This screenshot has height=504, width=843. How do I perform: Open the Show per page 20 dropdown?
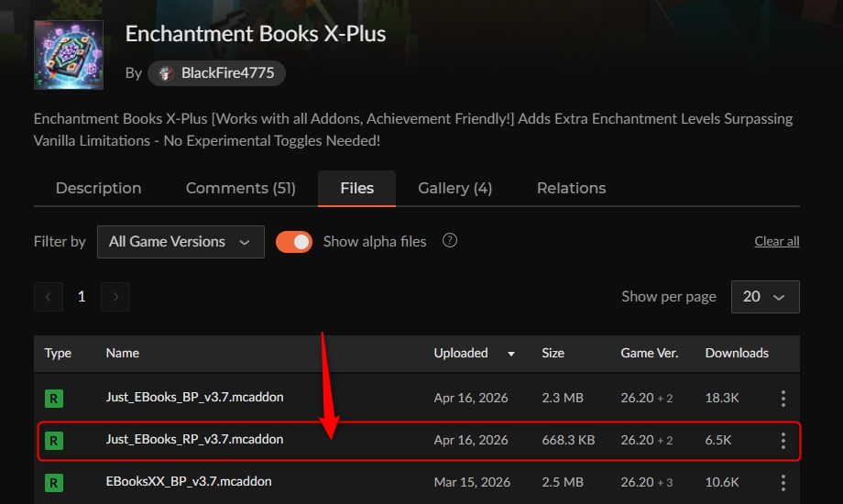click(x=765, y=297)
